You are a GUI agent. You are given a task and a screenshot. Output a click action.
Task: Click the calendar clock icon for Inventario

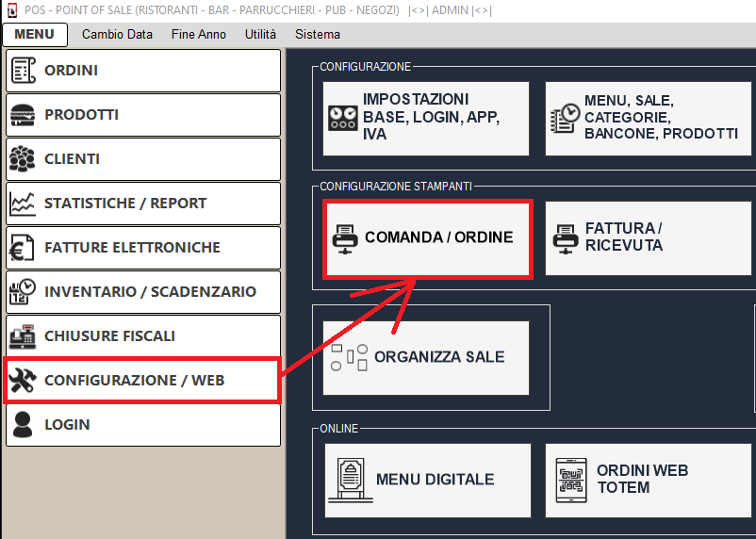pyautogui.click(x=23, y=292)
